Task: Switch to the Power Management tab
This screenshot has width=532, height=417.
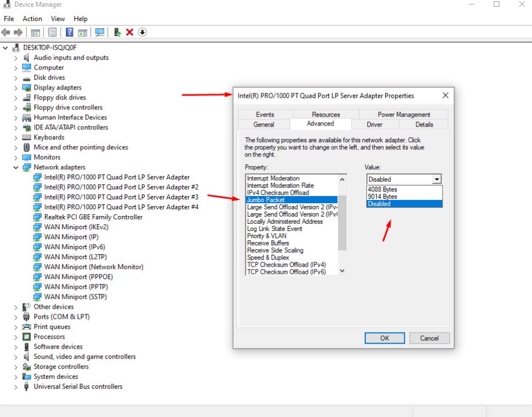Action: tap(404, 114)
